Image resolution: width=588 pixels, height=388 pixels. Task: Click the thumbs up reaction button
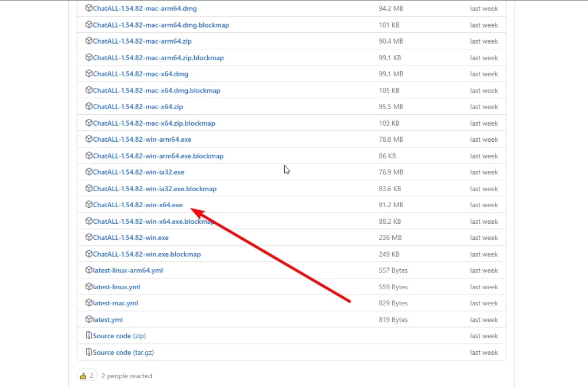pyautogui.click(x=87, y=375)
